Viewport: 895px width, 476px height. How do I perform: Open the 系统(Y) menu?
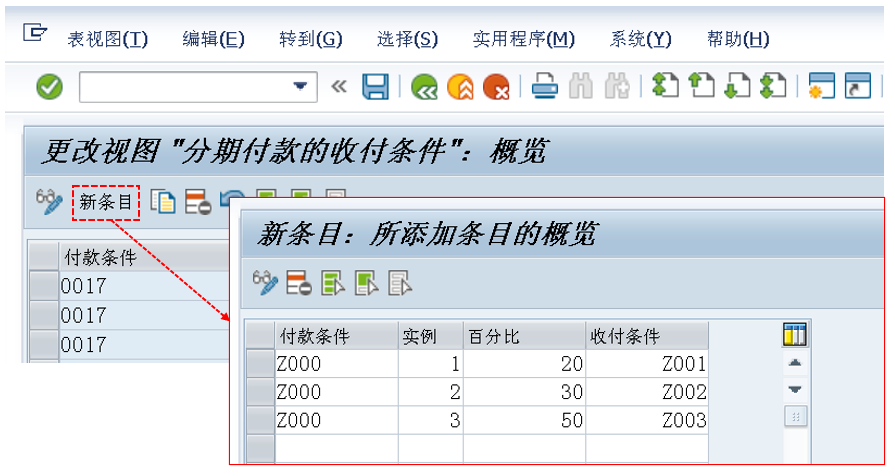pyautogui.click(x=640, y=39)
